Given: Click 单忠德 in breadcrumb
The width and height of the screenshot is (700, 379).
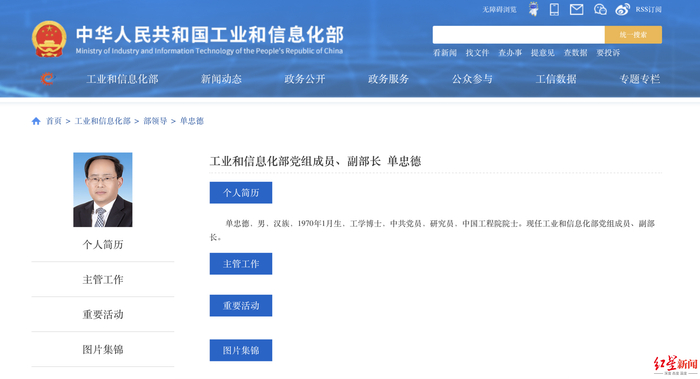Looking at the screenshot, I should point(192,121).
